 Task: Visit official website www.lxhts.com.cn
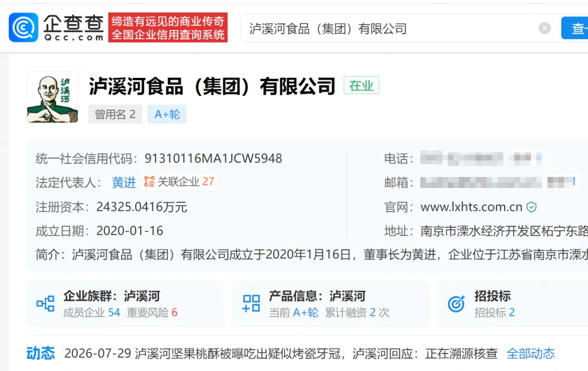[471, 206]
